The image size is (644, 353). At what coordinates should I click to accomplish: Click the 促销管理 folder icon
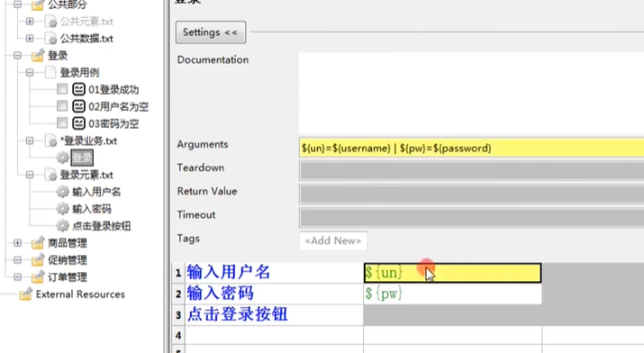point(38,259)
